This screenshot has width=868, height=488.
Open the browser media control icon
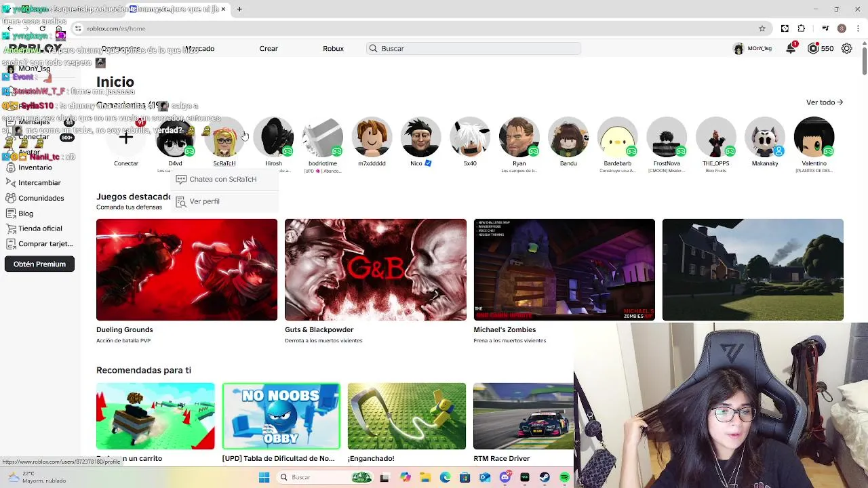(825, 28)
